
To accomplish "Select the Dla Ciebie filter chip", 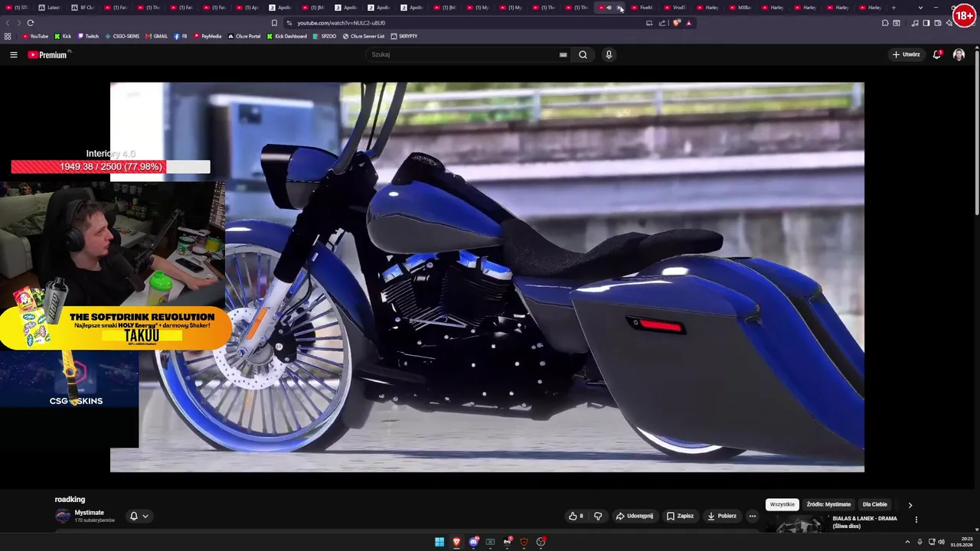I will click(x=874, y=504).
